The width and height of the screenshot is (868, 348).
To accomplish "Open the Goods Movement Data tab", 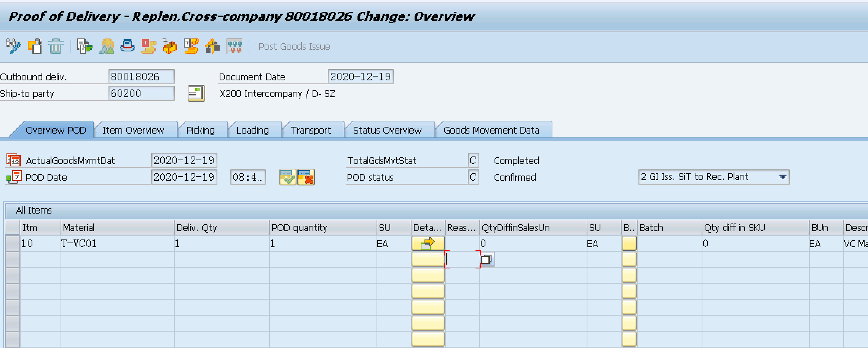I will click(492, 130).
